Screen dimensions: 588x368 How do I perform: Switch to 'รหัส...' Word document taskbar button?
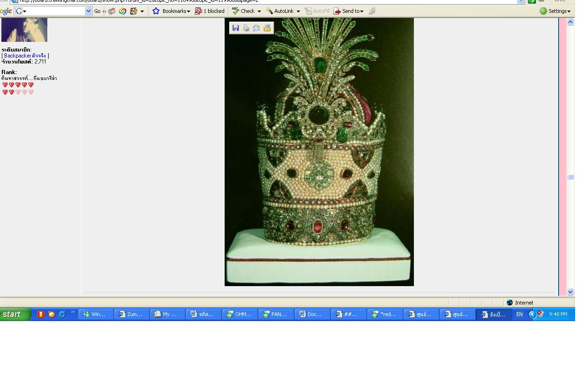[x=204, y=314]
